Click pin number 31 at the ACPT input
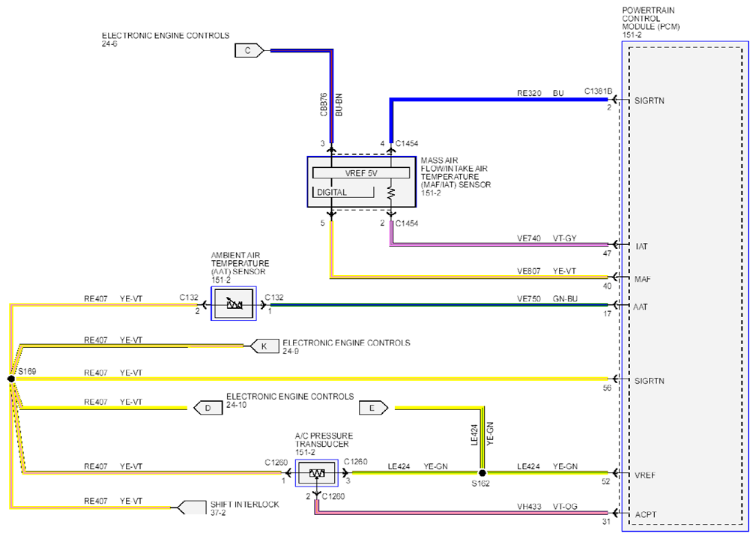756x539 pixels. coord(605,521)
